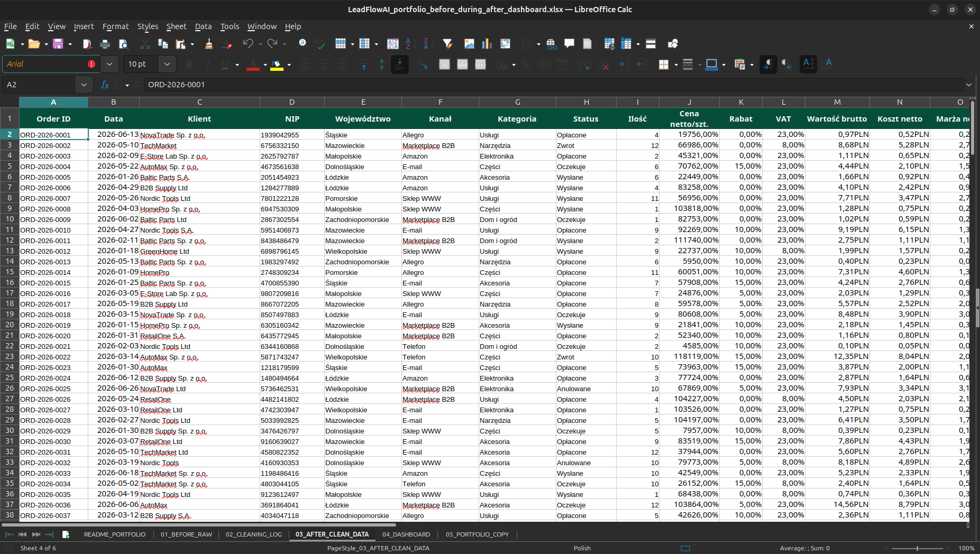This screenshot has height=554, width=980.
Task: Click the Polish language status field
Action: [x=582, y=548]
